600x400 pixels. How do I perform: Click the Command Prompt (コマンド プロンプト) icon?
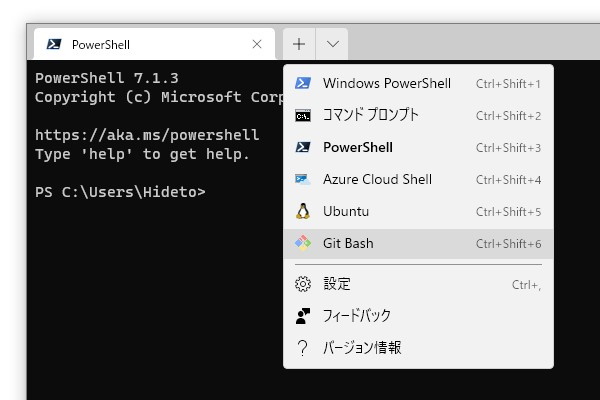(303, 116)
